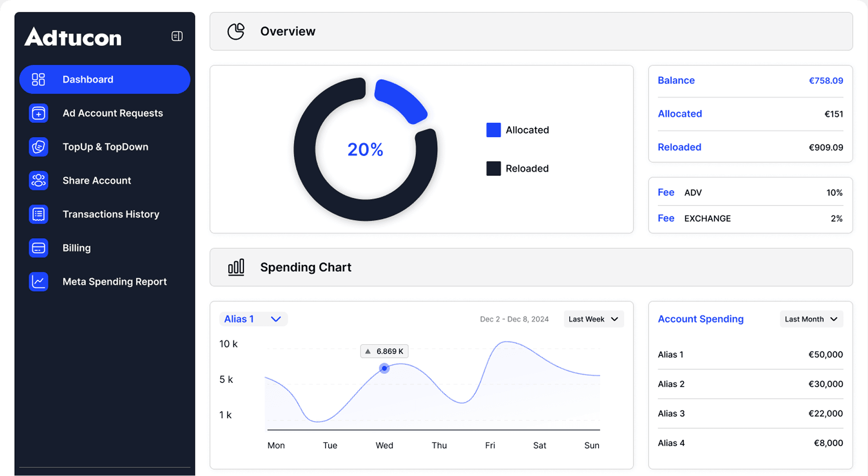The width and height of the screenshot is (868, 476).
Task: Click the €50,000 amount
Action: coord(826,355)
